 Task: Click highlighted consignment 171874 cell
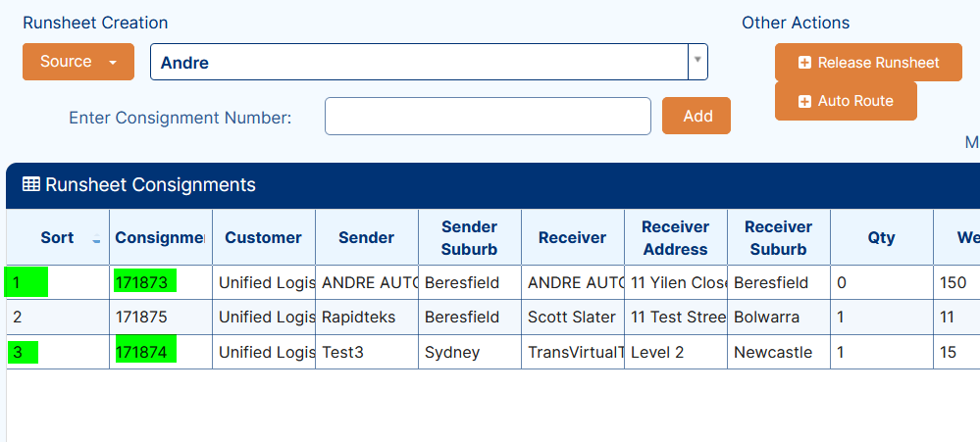[145, 352]
